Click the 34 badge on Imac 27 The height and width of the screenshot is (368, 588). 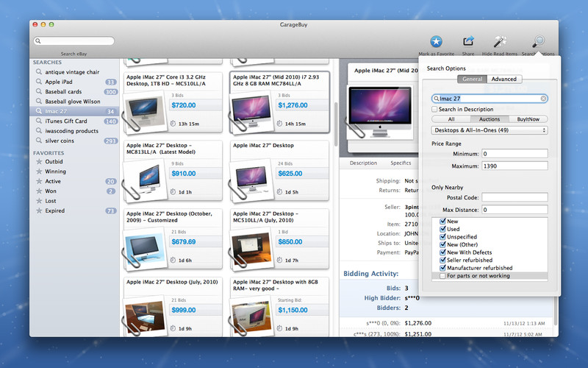click(111, 112)
